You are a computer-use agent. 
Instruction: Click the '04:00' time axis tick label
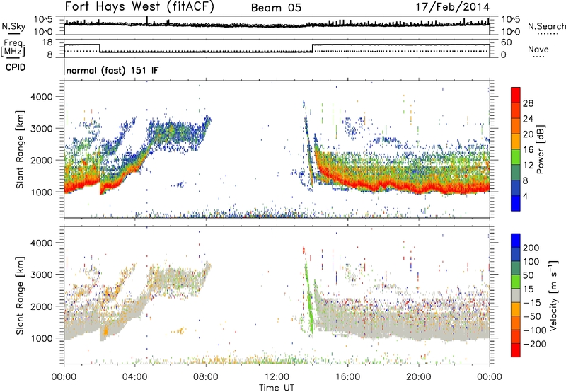pyautogui.click(x=134, y=377)
